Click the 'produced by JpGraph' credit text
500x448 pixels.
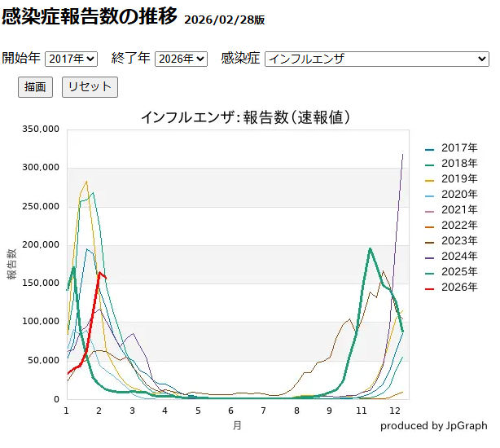point(433,426)
